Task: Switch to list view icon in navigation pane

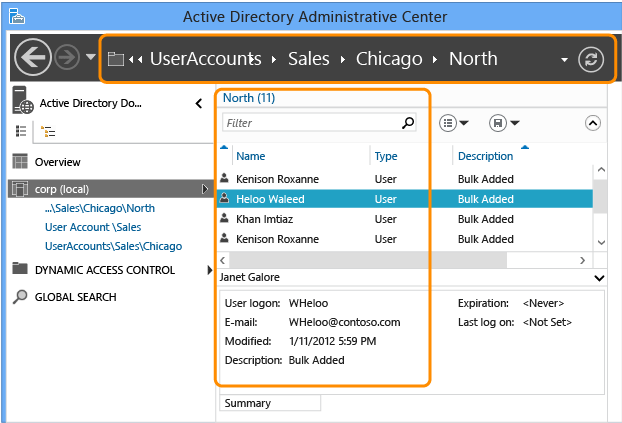Action: (x=21, y=131)
